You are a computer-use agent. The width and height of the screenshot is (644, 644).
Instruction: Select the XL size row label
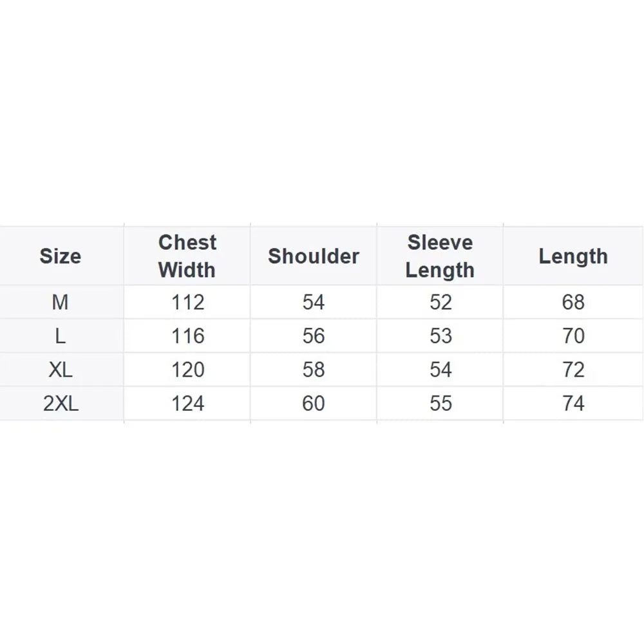click(x=60, y=370)
